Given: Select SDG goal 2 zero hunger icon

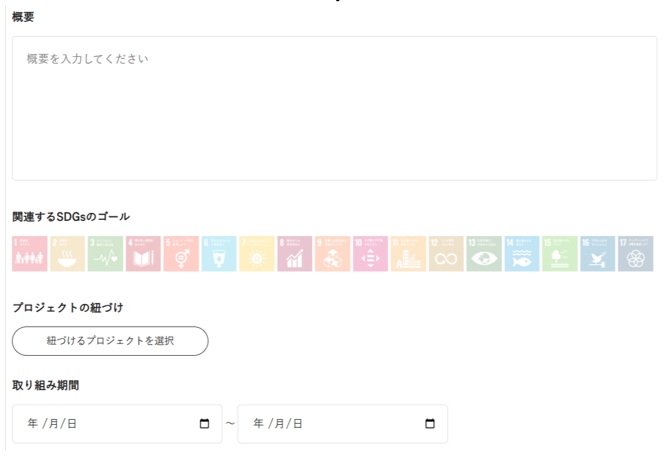Looking at the screenshot, I should tap(67, 254).
